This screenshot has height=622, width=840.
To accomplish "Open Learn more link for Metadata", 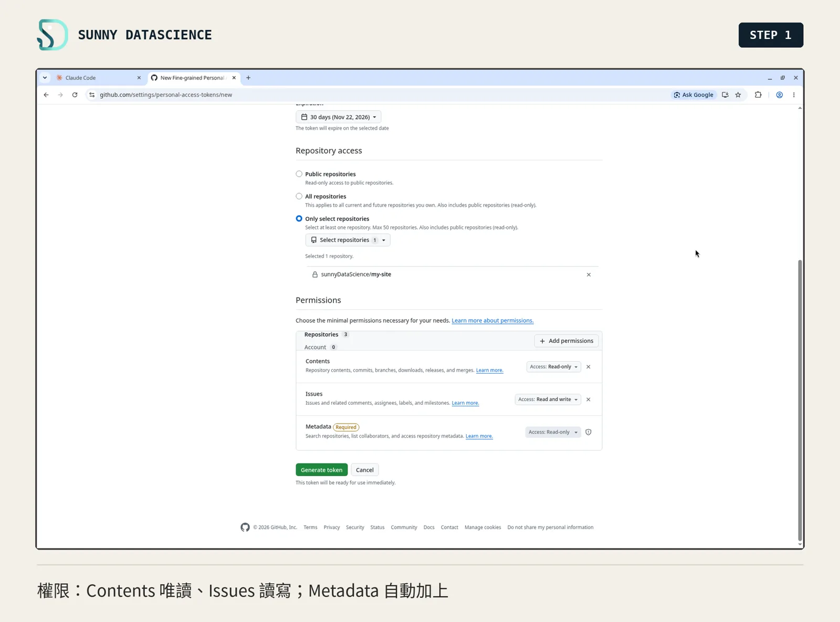I will pos(479,436).
